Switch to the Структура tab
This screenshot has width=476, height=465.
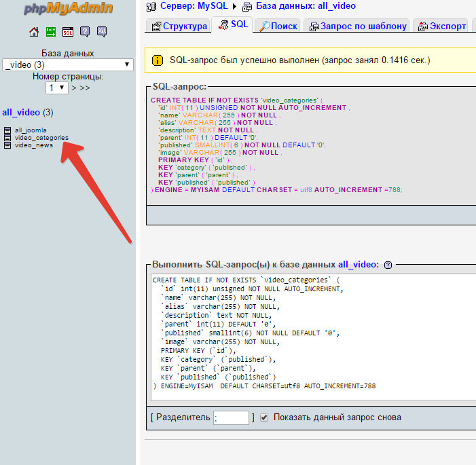(179, 26)
